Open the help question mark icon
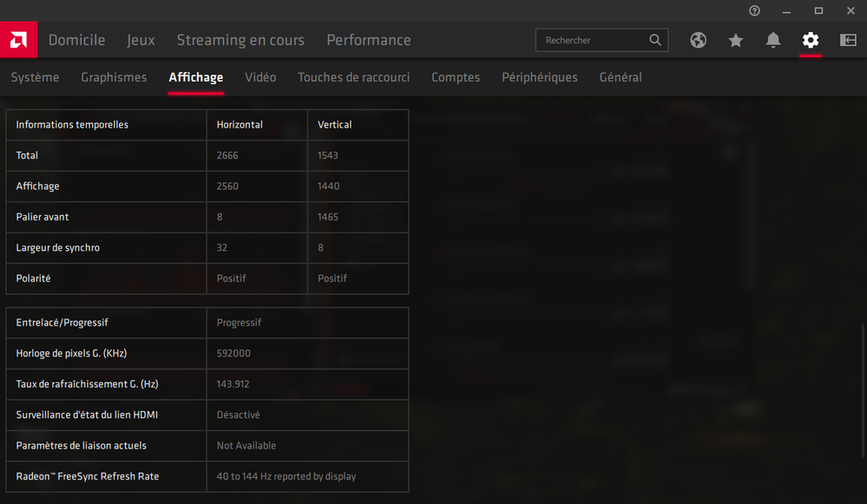Viewport: 867px width, 504px height. click(x=754, y=10)
